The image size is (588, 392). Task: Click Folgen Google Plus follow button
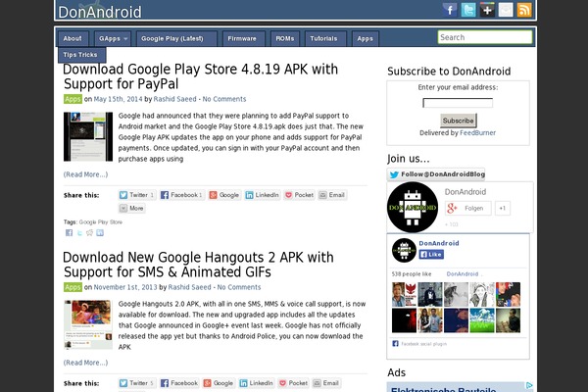click(x=468, y=208)
